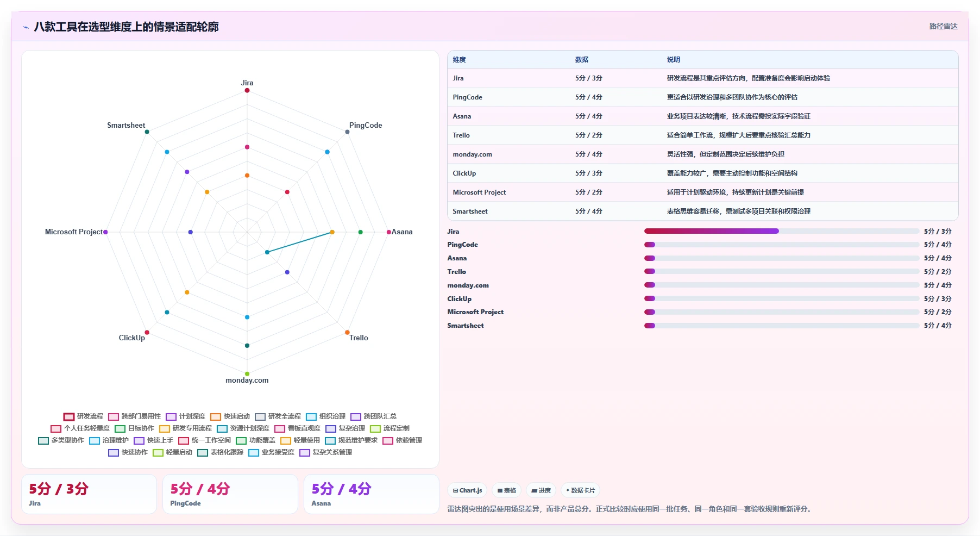Click the Smartsheet label in progress list
980x536 pixels.
(466, 326)
